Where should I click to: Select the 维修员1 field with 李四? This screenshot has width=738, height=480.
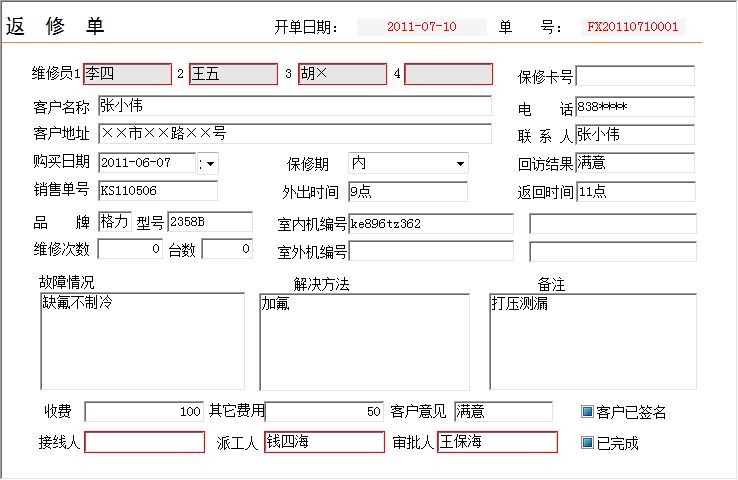click(127, 74)
